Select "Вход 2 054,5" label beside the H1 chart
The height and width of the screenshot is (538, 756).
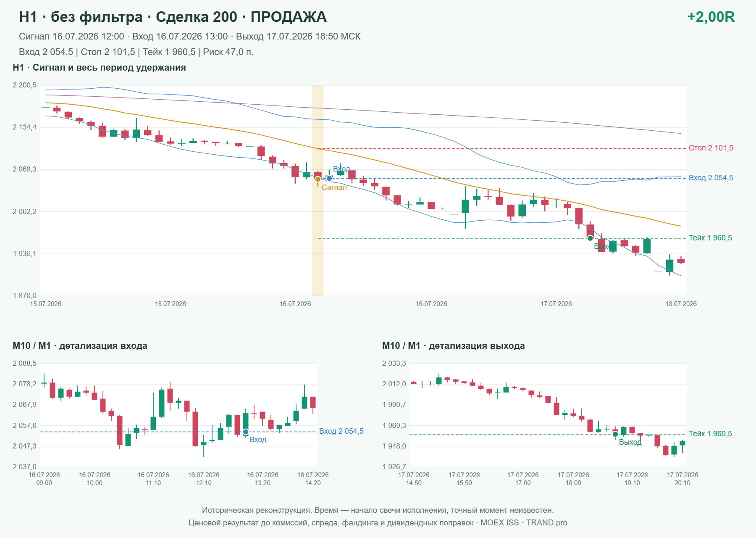[x=711, y=178]
